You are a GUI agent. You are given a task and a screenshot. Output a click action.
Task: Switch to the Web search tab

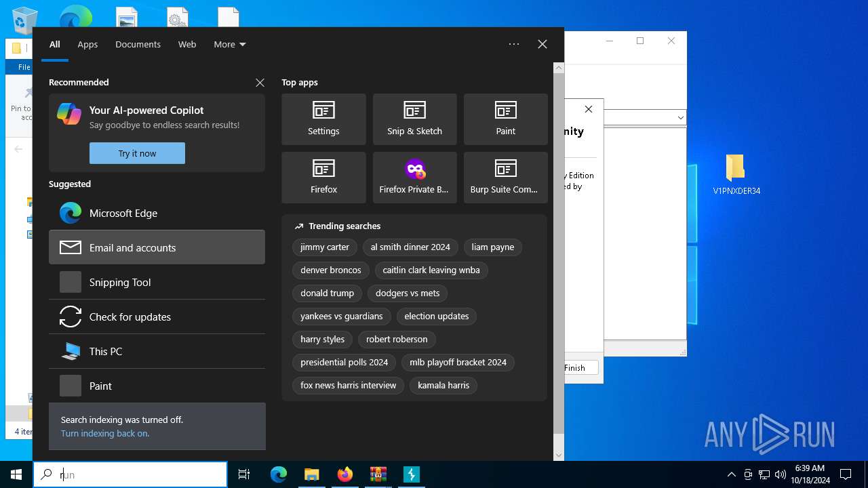(x=187, y=44)
